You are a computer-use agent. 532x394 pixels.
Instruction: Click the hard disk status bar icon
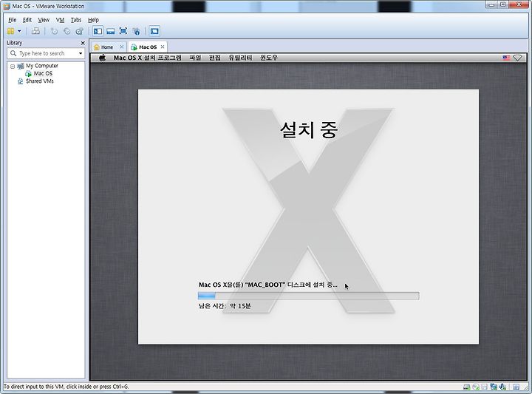467,387
